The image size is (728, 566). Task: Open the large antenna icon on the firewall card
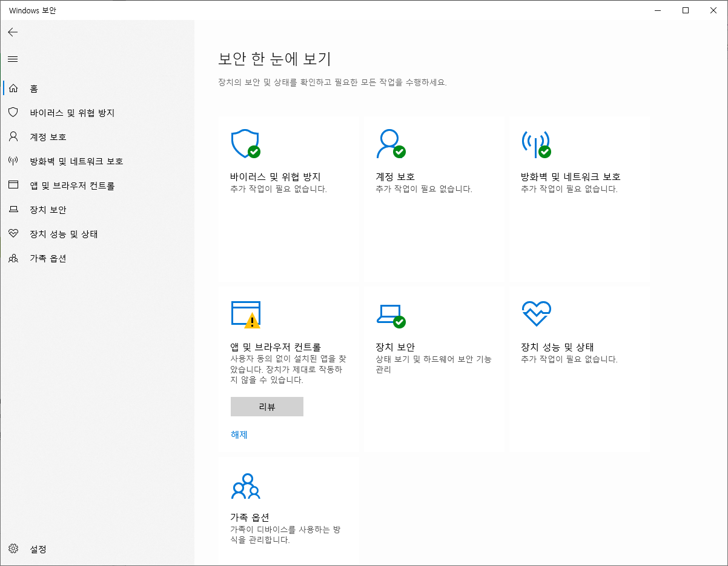pos(536,144)
